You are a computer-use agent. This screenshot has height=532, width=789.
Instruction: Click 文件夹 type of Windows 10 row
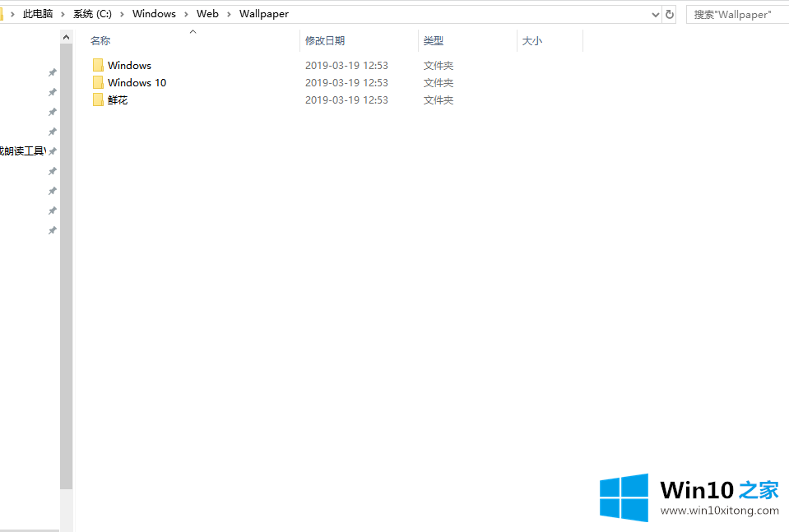click(439, 82)
